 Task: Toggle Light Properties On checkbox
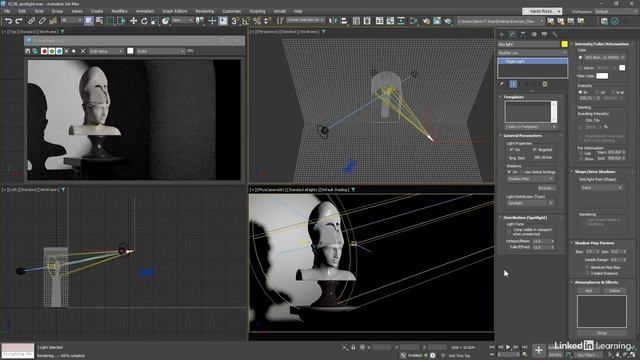click(511, 150)
